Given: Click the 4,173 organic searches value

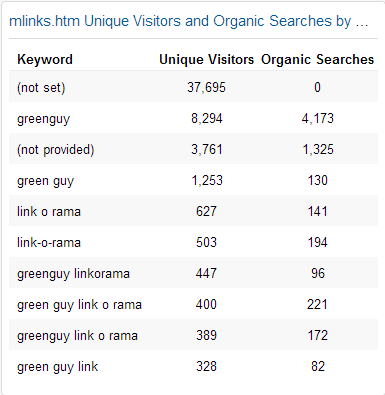Looking at the screenshot, I should coord(318,119).
